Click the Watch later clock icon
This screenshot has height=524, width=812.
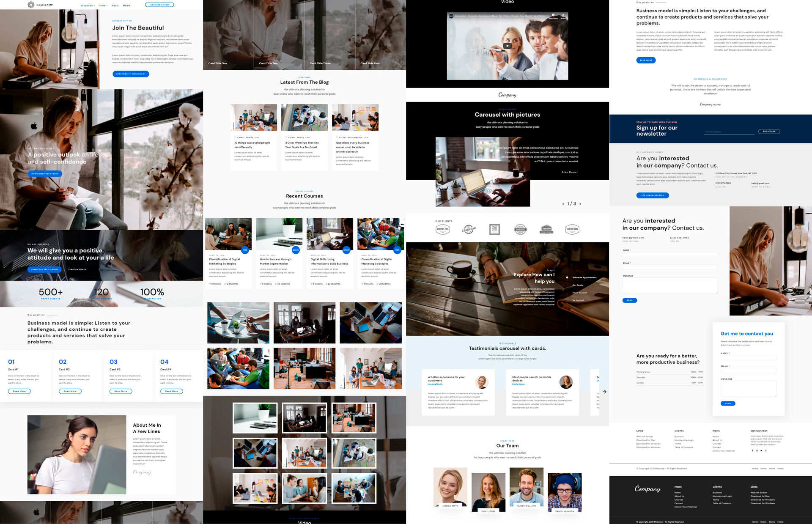pyautogui.click(x=553, y=16)
